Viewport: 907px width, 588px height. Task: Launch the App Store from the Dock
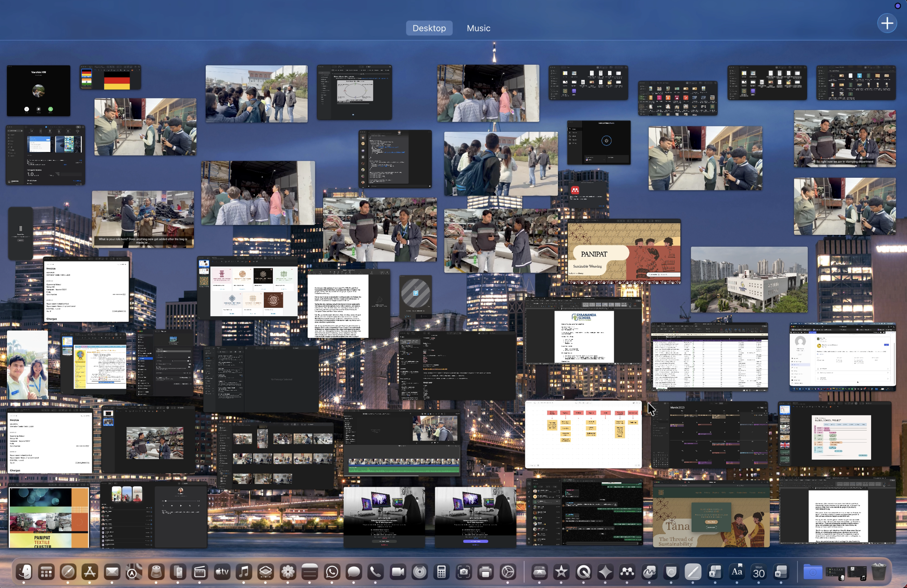click(x=89, y=573)
